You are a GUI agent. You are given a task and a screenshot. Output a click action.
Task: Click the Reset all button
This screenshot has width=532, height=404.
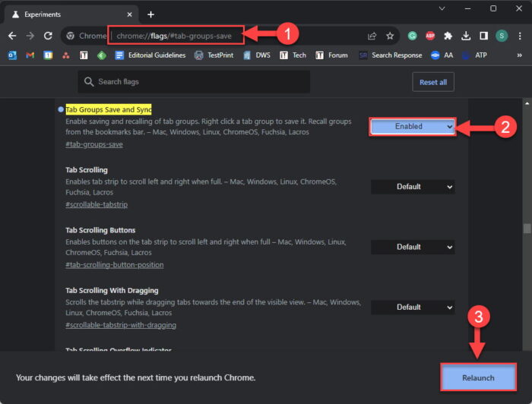coord(433,82)
